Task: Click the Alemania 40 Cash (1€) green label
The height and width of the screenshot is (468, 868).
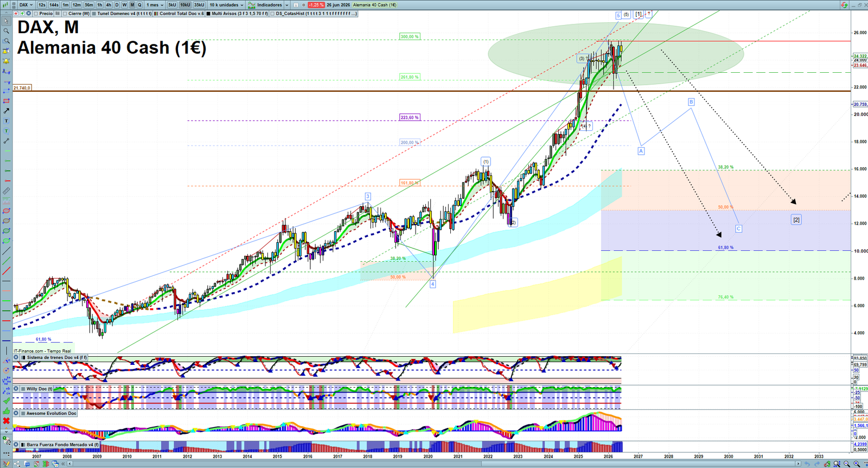Action: [374, 5]
